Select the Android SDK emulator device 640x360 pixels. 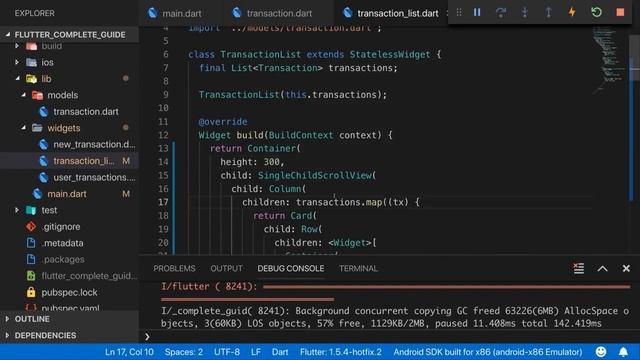(488, 352)
